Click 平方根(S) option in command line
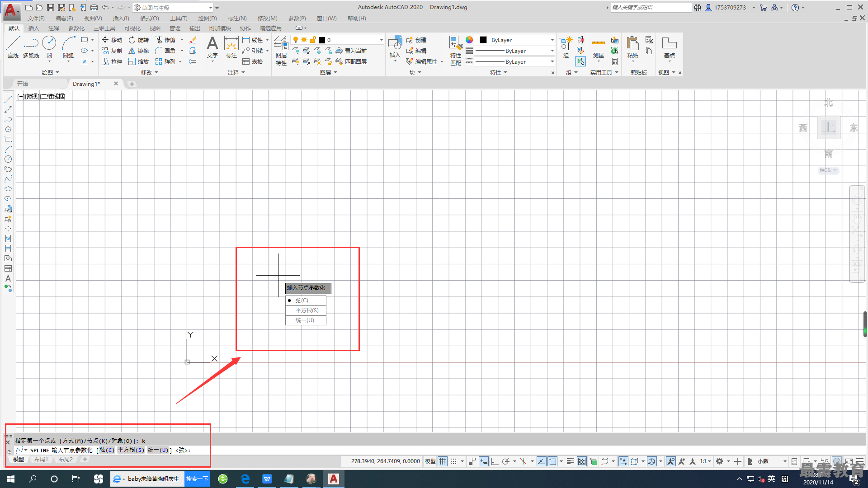Screen dimensions: 868x488 pos(131,450)
